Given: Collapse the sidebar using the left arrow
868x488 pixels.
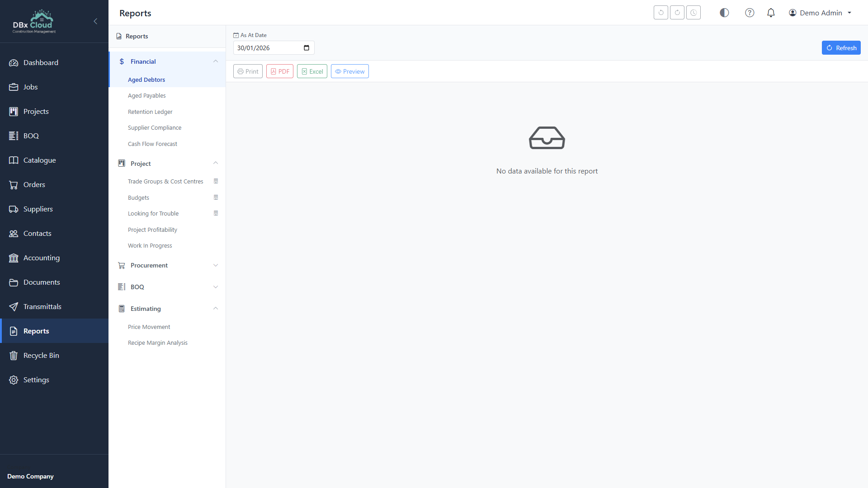Looking at the screenshot, I should click(95, 21).
